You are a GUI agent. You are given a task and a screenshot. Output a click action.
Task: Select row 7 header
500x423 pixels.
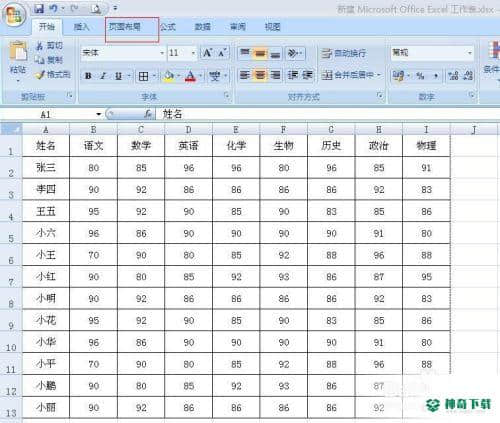(11, 278)
